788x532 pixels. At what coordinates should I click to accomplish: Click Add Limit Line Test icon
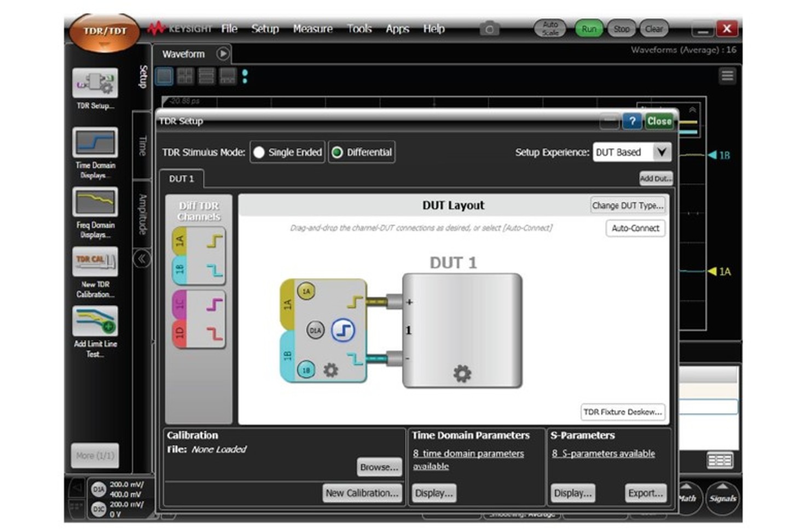point(95,321)
